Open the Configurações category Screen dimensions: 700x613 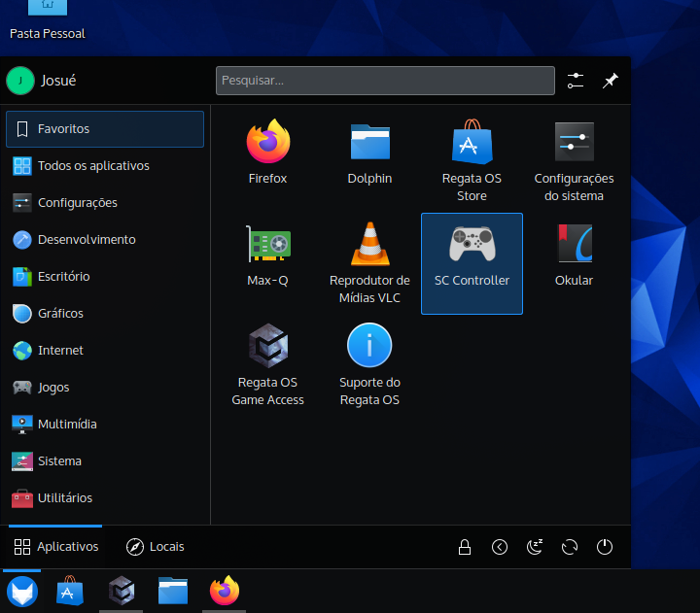(x=105, y=203)
